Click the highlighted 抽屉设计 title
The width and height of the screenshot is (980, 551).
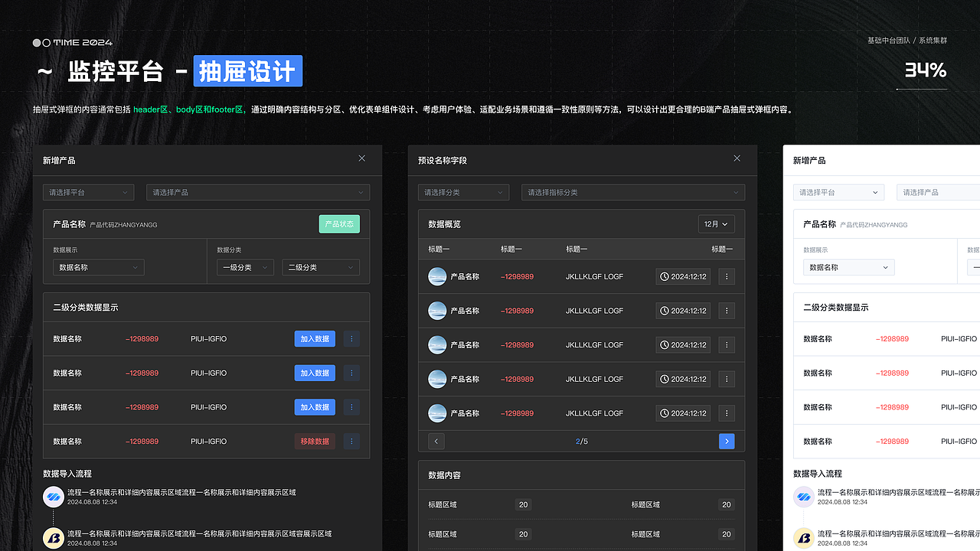(x=247, y=71)
